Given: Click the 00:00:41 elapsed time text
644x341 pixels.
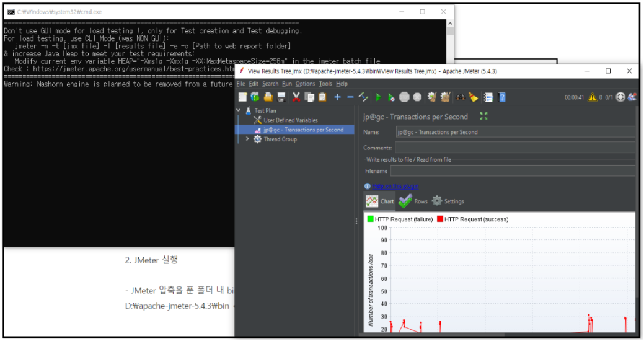Looking at the screenshot, I should [574, 97].
